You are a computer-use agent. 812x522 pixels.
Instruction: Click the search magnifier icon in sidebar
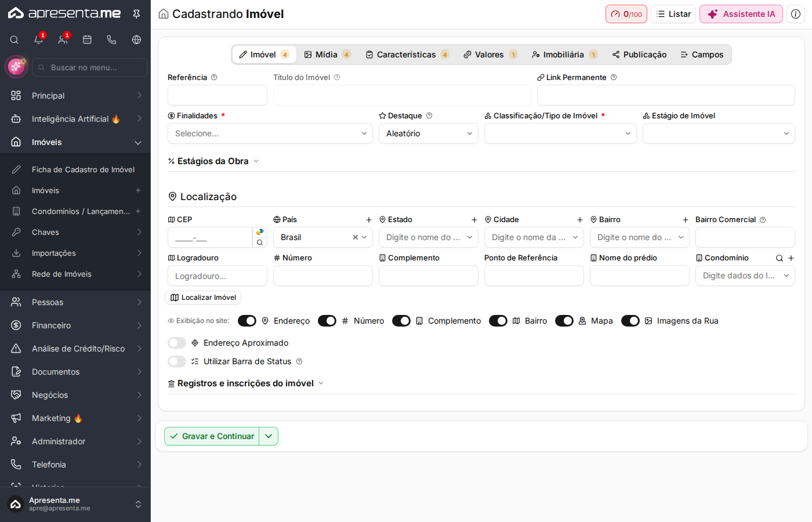(x=14, y=39)
